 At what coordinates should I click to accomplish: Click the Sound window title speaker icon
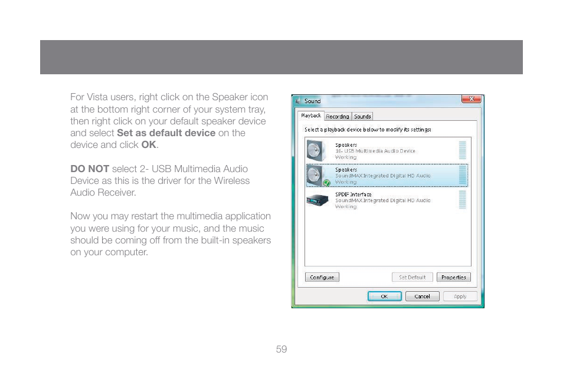[297, 101]
